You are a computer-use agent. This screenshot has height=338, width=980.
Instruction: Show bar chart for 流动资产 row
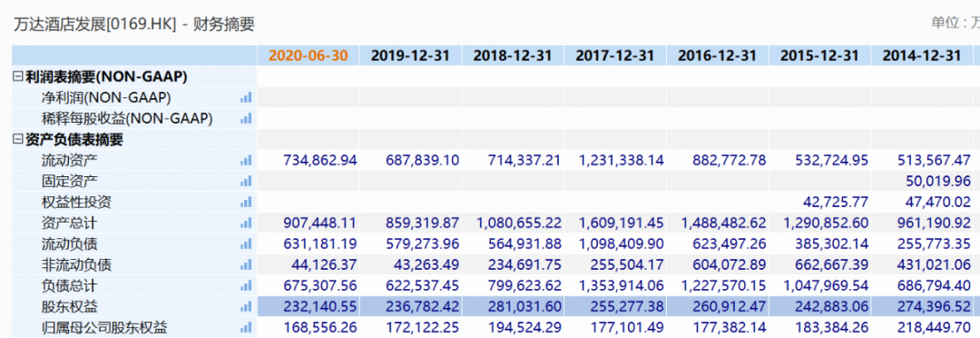point(246,160)
